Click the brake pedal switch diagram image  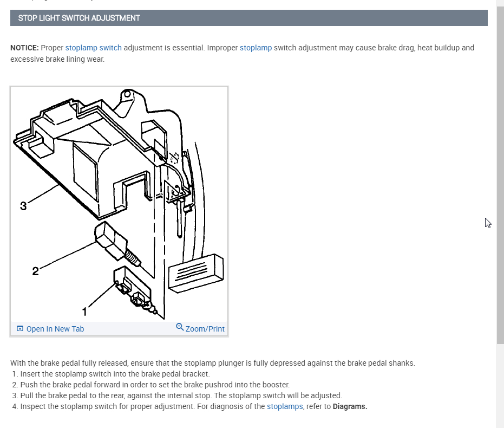coord(119,204)
